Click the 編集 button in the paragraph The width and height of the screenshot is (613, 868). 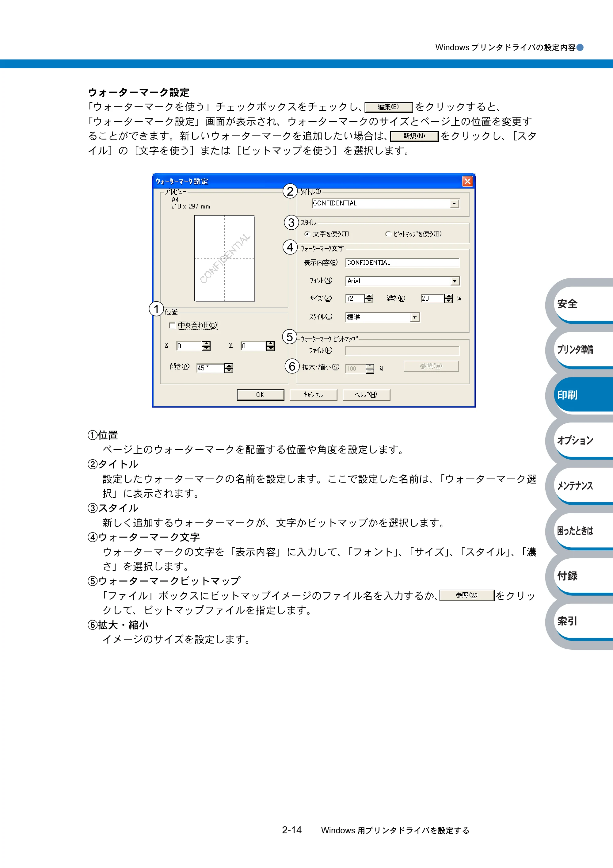(x=389, y=107)
